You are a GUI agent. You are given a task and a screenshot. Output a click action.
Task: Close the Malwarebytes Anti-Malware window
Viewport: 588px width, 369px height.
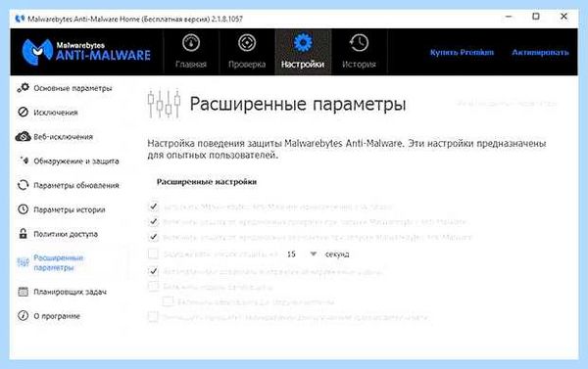coord(563,17)
